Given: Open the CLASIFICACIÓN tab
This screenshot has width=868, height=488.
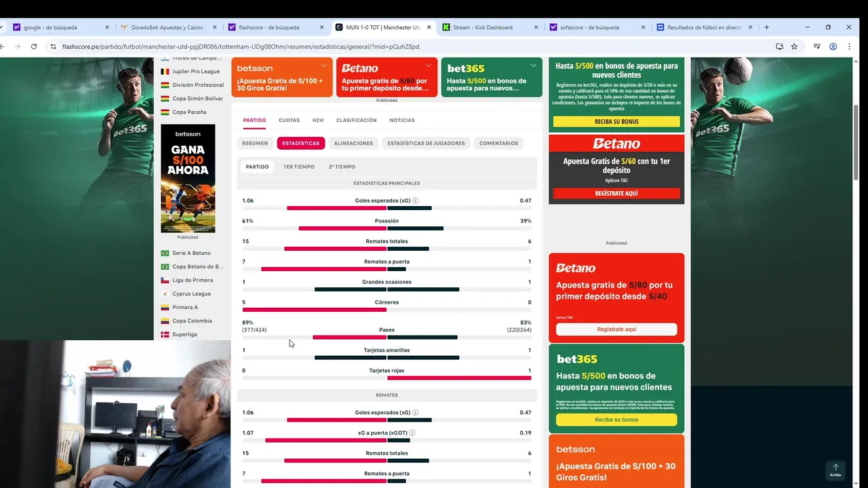Looking at the screenshot, I should [x=356, y=120].
